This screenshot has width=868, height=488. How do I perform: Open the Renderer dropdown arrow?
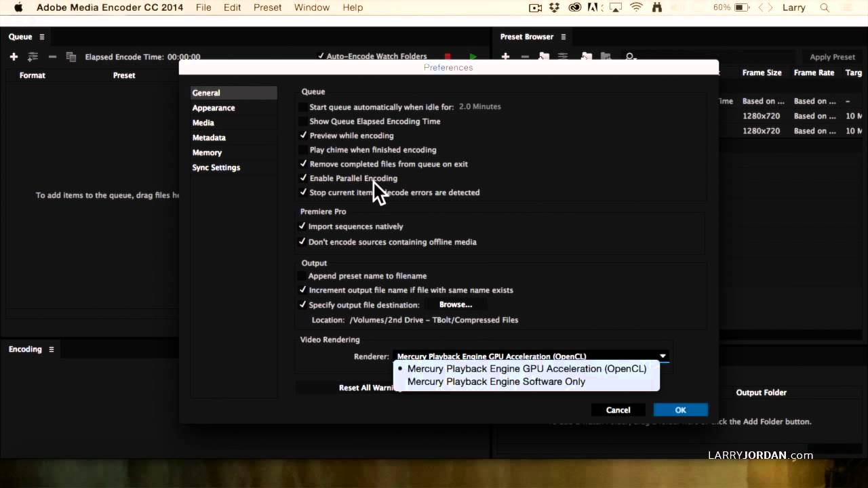pyautogui.click(x=663, y=356)
